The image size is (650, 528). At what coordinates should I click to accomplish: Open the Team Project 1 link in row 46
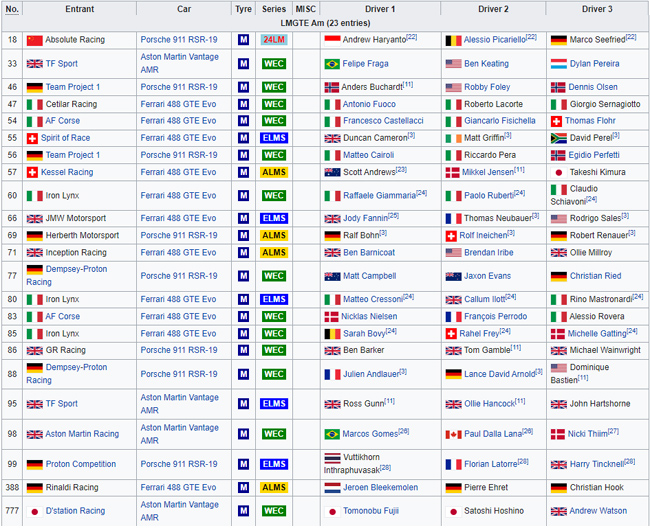(73, 87)
